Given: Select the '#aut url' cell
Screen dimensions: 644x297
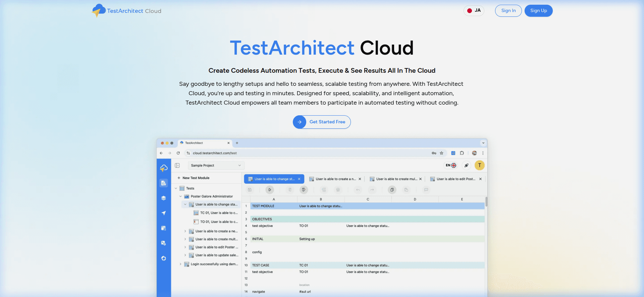Looking at the screenshot, I should pos(321,292).
